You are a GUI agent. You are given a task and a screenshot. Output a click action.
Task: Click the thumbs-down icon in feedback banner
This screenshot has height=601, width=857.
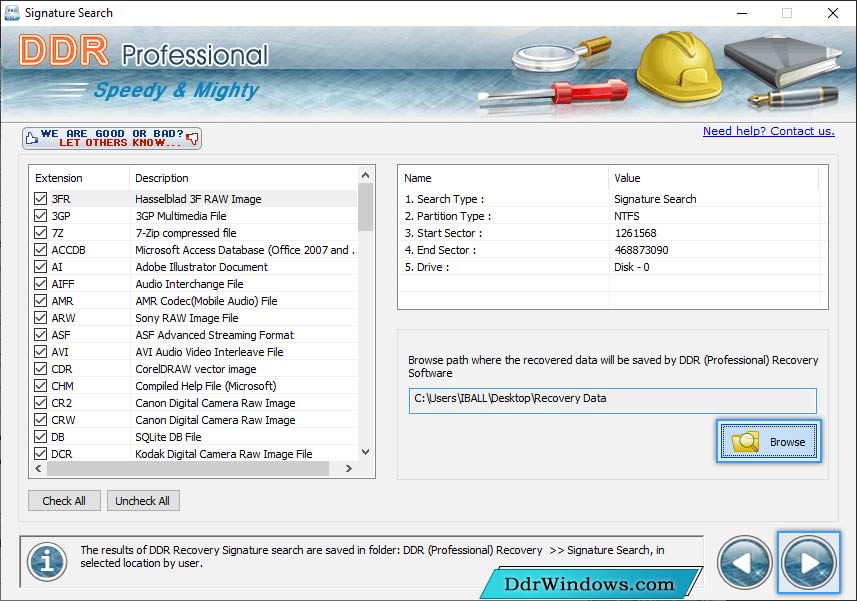tap(192, 138)
